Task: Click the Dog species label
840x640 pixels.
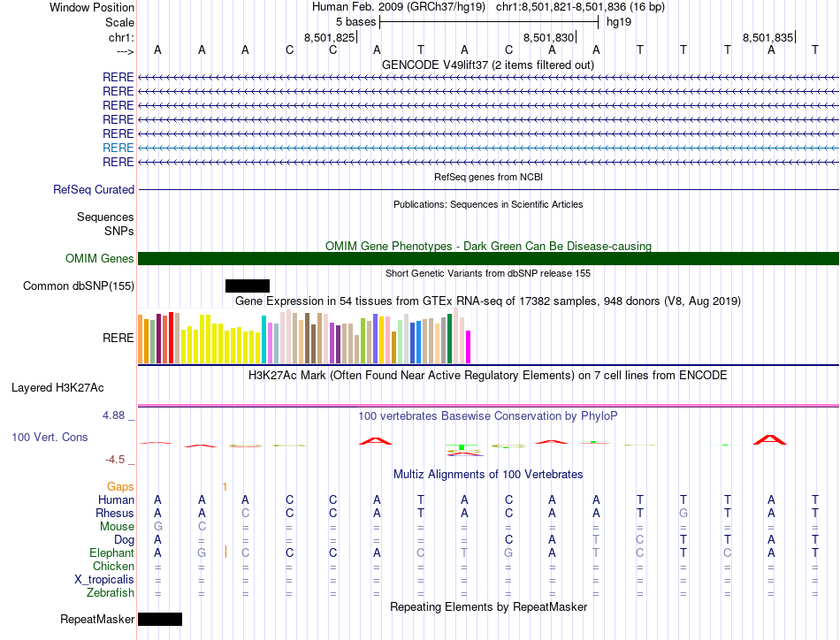Action: click(x=124, y=540)
